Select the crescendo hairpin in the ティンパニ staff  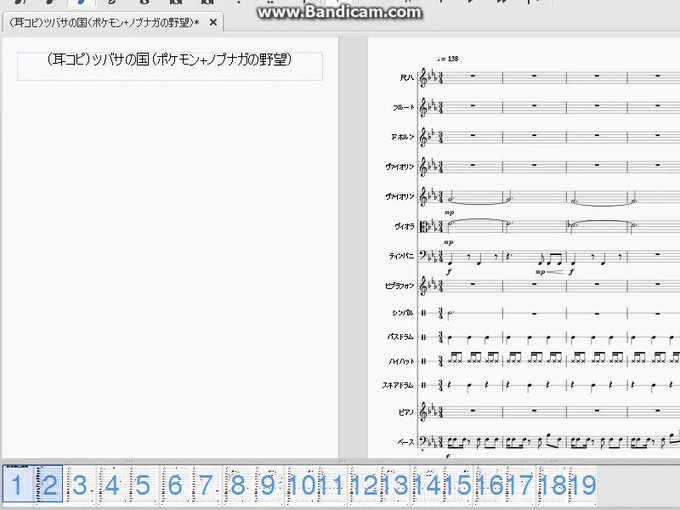coord(555,272)
